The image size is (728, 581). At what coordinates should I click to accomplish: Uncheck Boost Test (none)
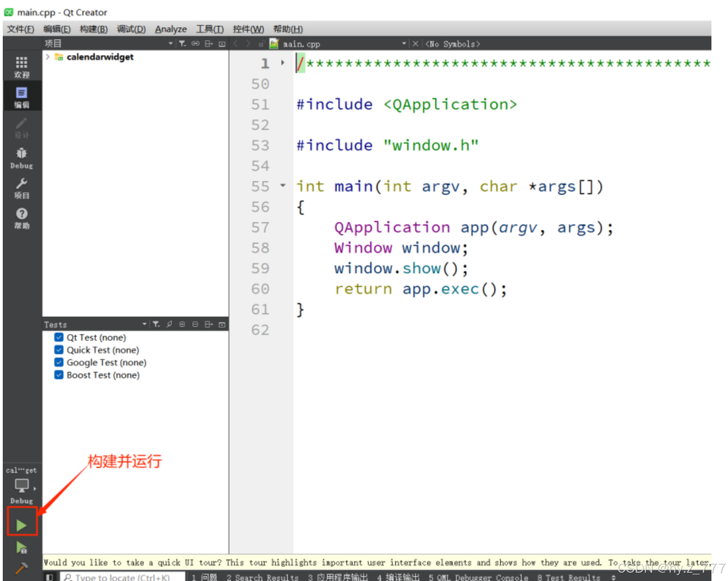pyautogui.click(x=59, y=375)
